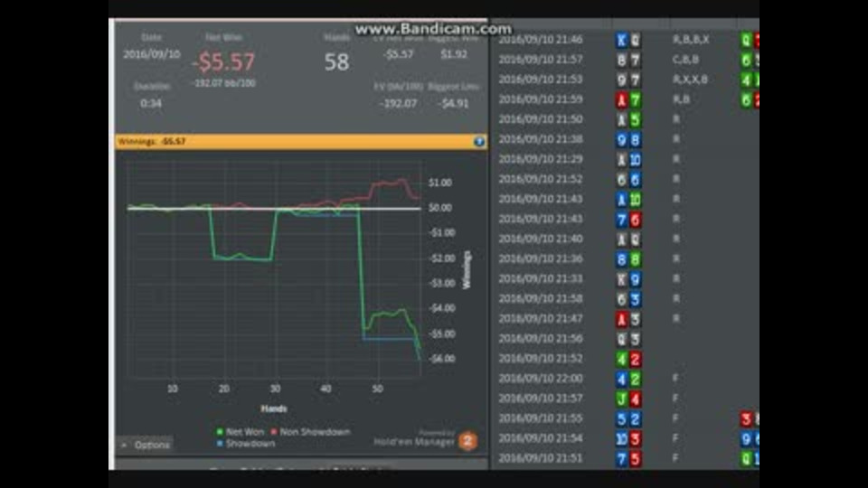Click the hand timestamp 2016/09/10 21:38
Viewport: 868px width, 488px height.
pos(541,139)
